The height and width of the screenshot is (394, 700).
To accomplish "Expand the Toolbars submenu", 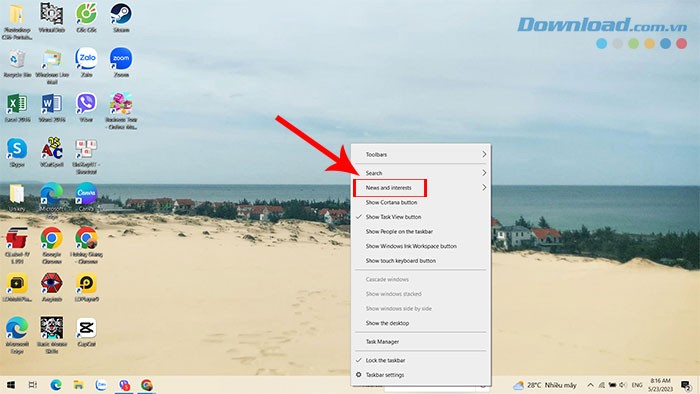I will coord(421,154).
